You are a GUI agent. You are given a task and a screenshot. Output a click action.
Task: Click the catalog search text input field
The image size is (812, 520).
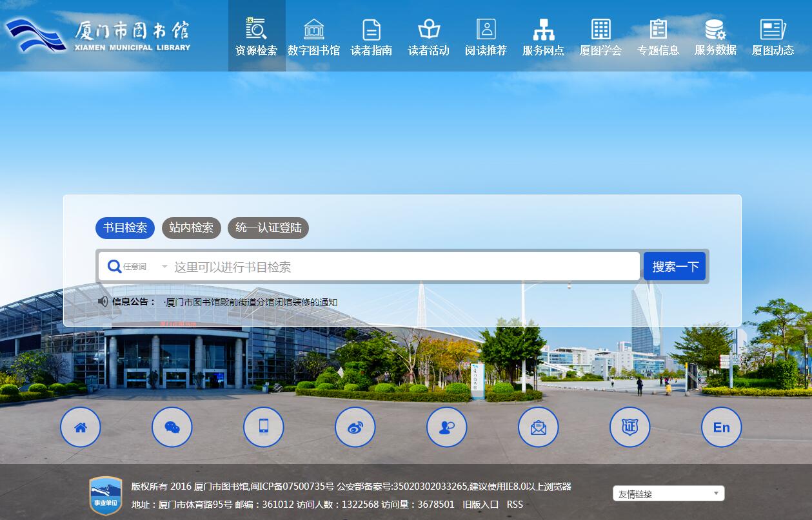click(403, 267)
